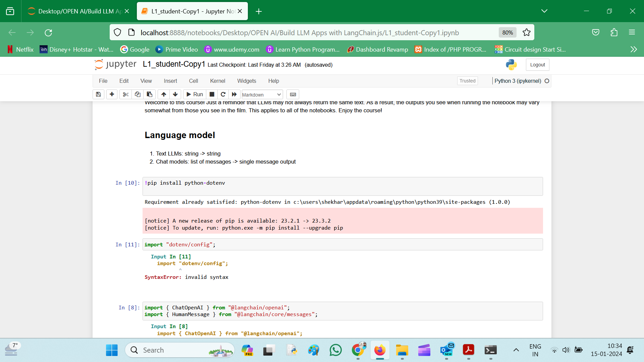Open a new browser tab

(x=259, y=11)
